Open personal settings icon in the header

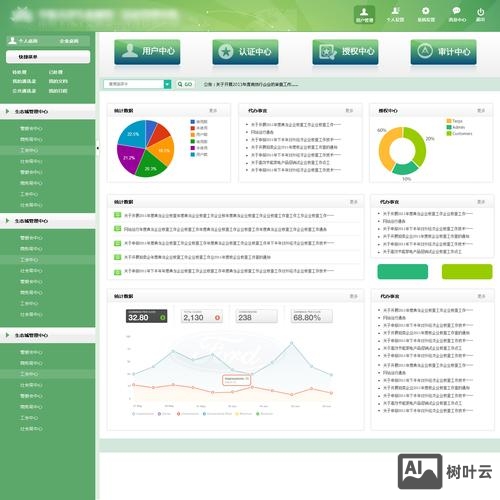(x=395, y=15)
